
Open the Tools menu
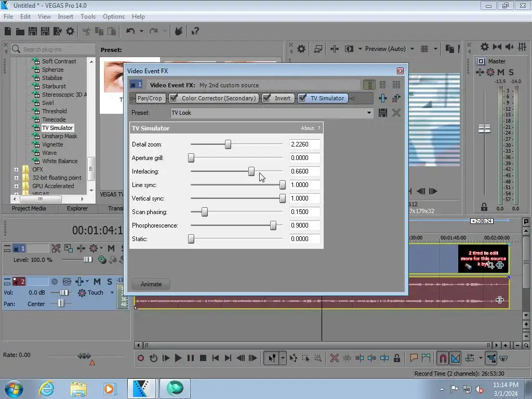click(x=88, y=16)
